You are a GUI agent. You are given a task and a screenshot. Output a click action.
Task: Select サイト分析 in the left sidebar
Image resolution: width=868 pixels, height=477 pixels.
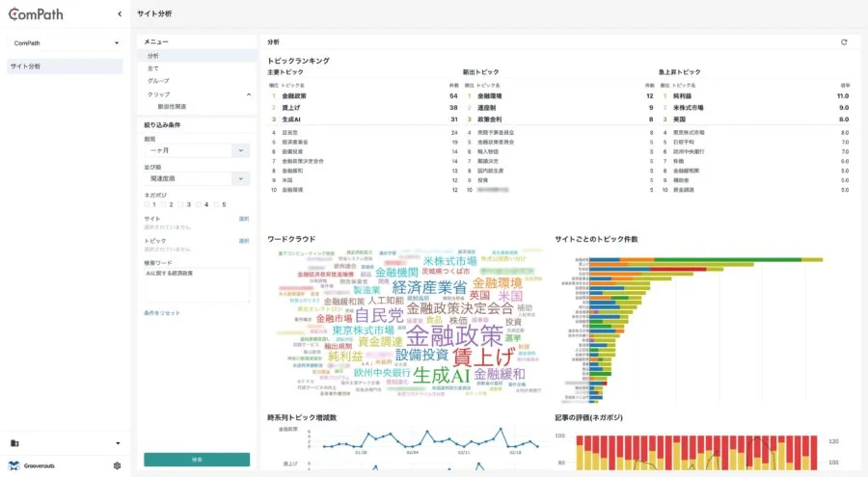pyautogui.click(x=66, y=66)
